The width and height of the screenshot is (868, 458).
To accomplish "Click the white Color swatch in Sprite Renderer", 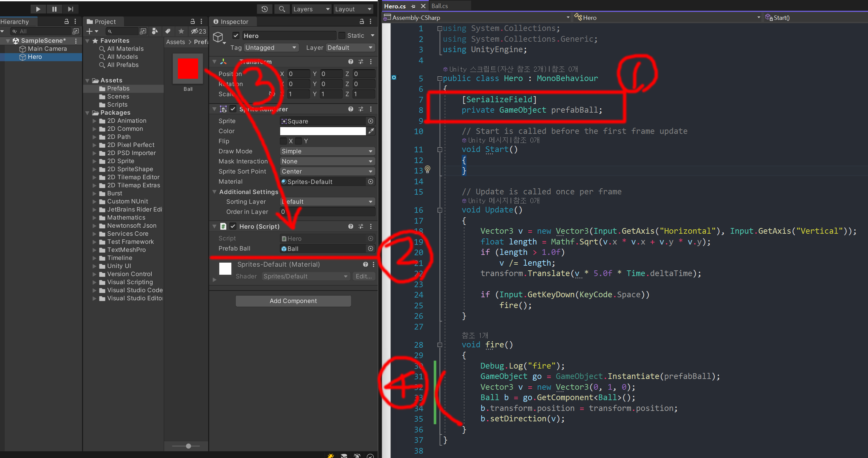I will 323,131.
